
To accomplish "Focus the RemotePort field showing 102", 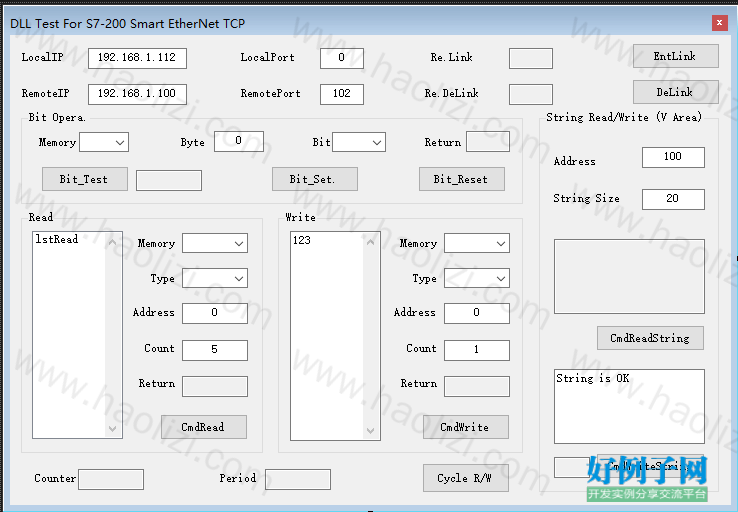I will [x=342, y=94].
